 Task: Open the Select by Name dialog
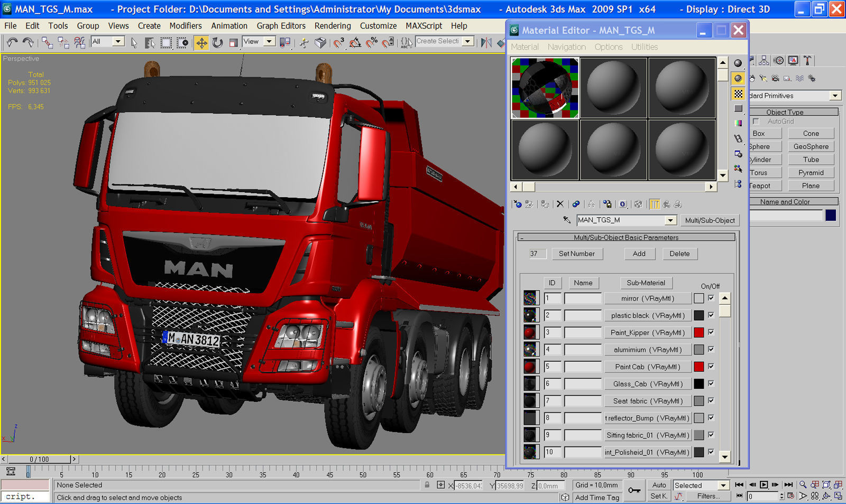point(150,42)
